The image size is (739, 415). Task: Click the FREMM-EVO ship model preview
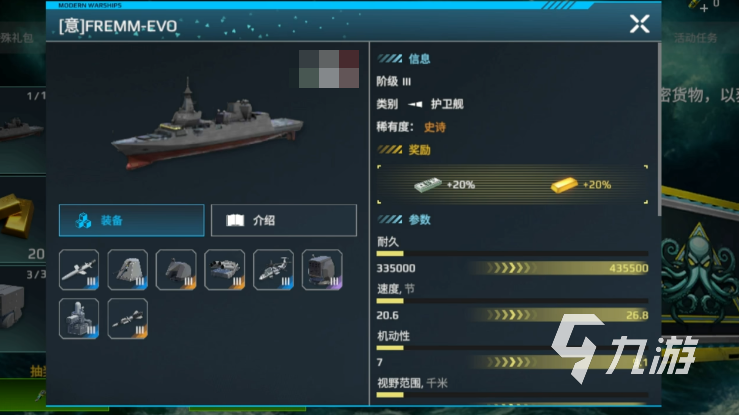(206, 125)
